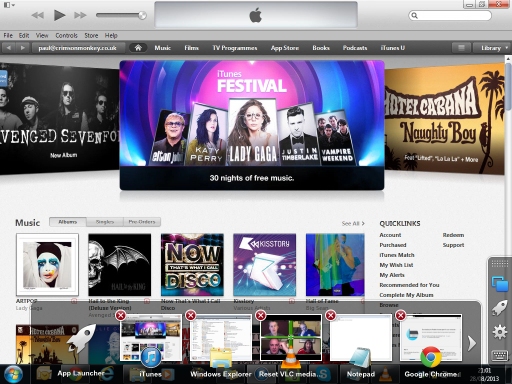
Task: Open the account email dropdown
Action: [x=78, y=48]
